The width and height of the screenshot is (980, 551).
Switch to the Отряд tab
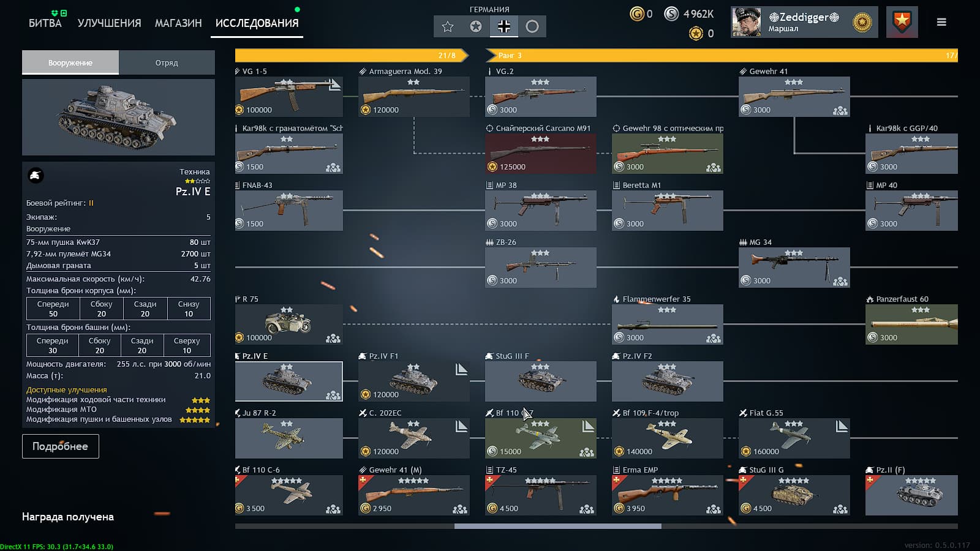pos(167,62)
